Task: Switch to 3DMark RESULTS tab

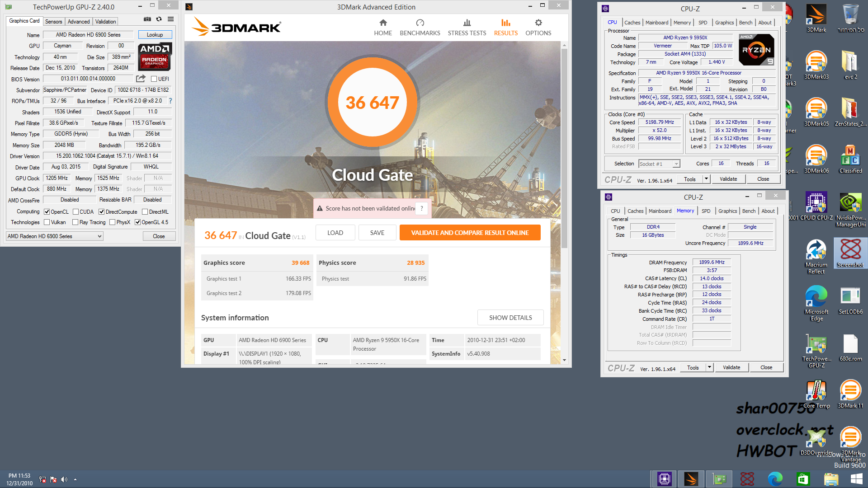Action: (505, 28)
